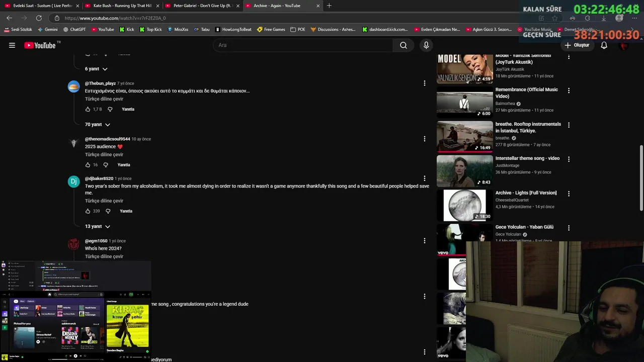The image size is (644, 362).
Task: Switch to Peter Gabriel Don't Give Up tab
Action: [202, 6]
